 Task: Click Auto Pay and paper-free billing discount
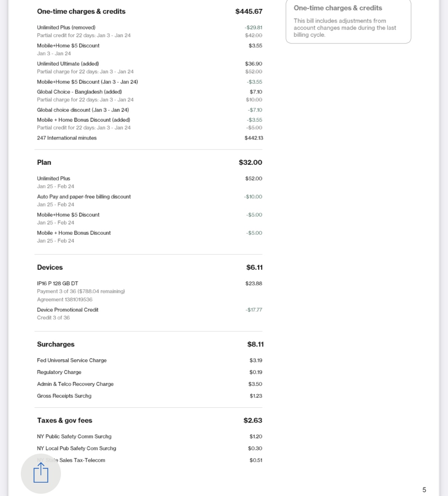[84, 197]
